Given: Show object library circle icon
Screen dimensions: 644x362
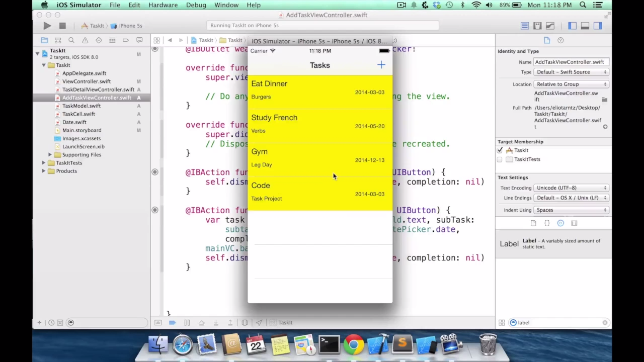Looking at the screenshot, I should click(x=560, y=223).
